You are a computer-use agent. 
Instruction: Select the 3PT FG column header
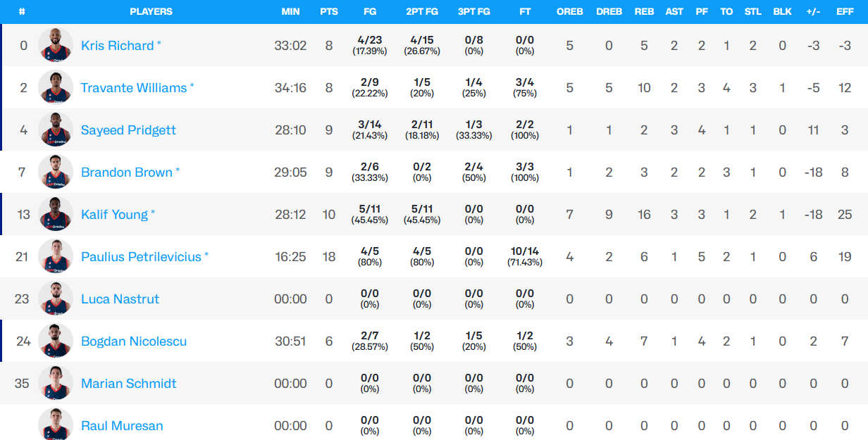(x=473, y=11)
